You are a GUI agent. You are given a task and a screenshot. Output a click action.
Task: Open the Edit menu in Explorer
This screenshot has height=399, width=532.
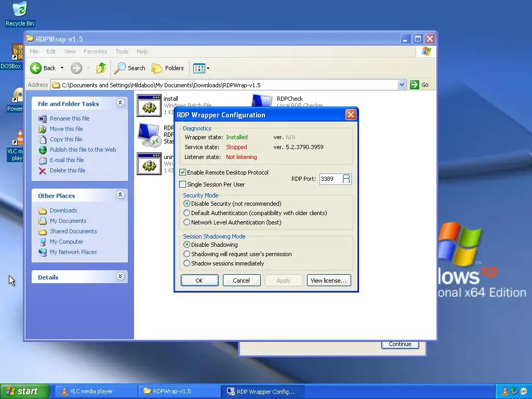click(51, 51)
